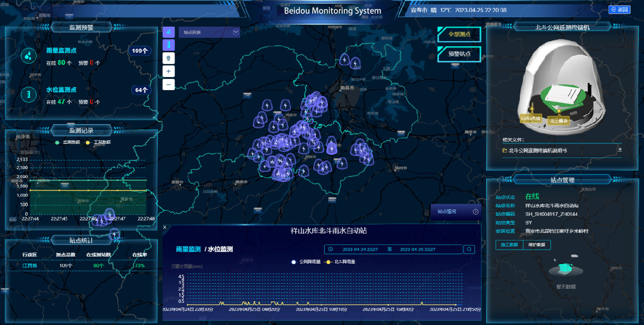644x325 pixels.
Task: Toggle the 工况数据 legend series
Action: [x=98, y=142]
